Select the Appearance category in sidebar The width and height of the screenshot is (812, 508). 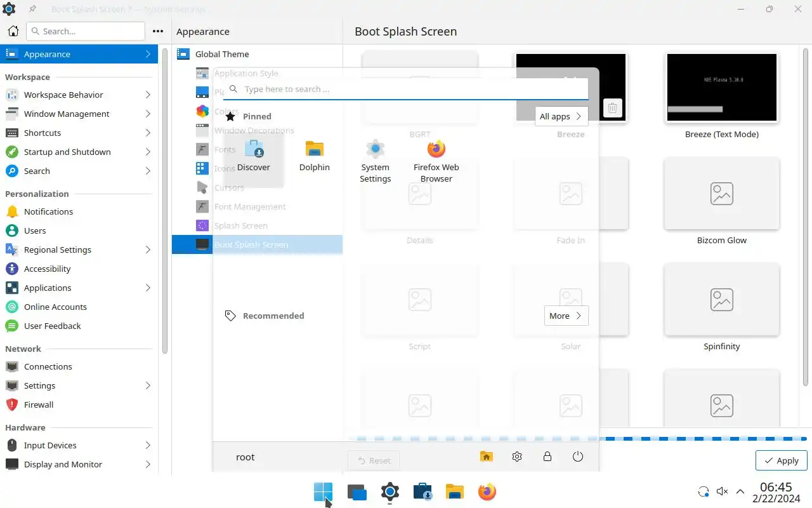[x=79, y=54]
